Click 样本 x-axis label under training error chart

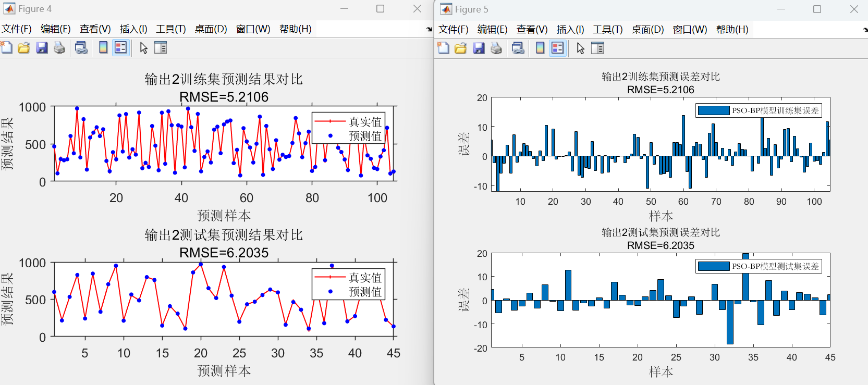[661, 216]
